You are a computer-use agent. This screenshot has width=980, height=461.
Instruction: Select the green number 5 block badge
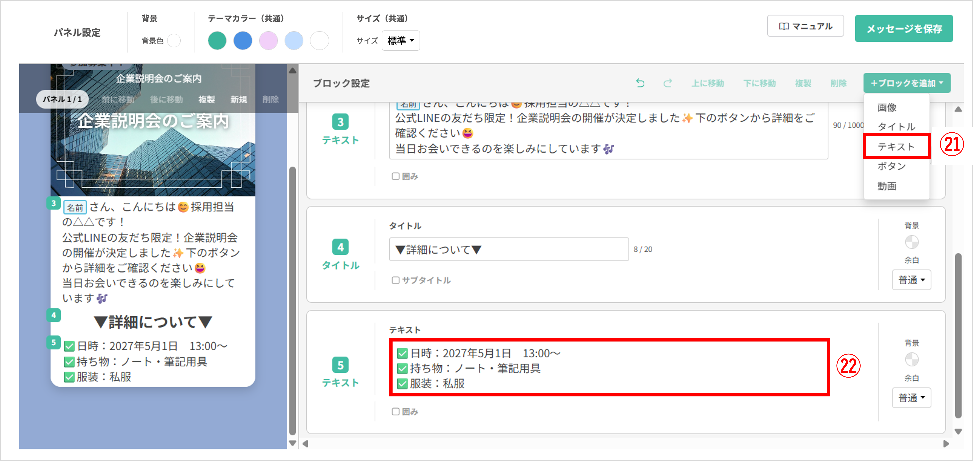(x=340, y=365)
